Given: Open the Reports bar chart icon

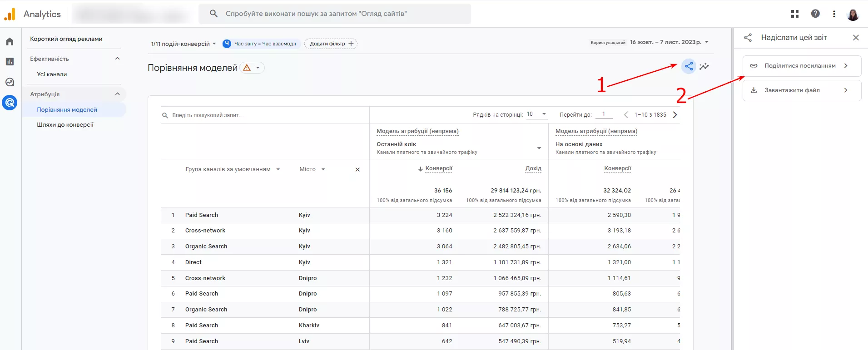Looking at the screenshot, I should tap(10, 62).
